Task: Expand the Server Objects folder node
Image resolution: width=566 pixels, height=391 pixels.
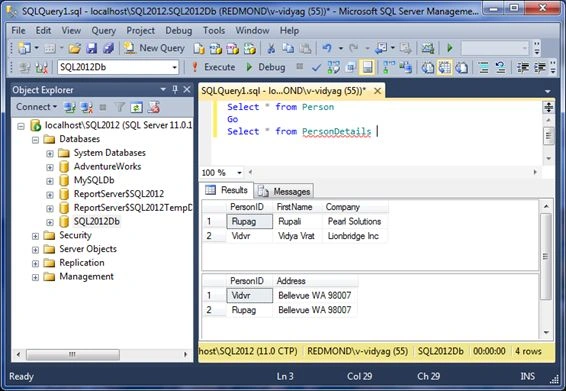Action: [35, 250]
